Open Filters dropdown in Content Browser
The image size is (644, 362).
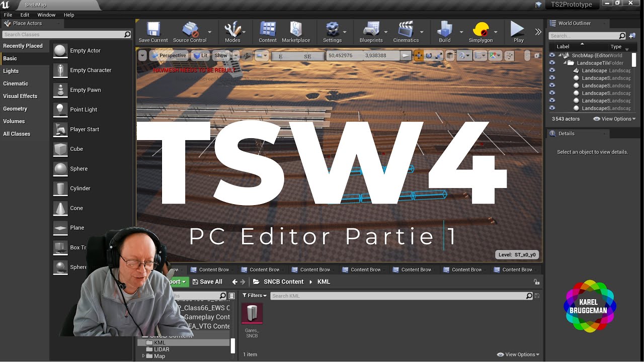254,296
